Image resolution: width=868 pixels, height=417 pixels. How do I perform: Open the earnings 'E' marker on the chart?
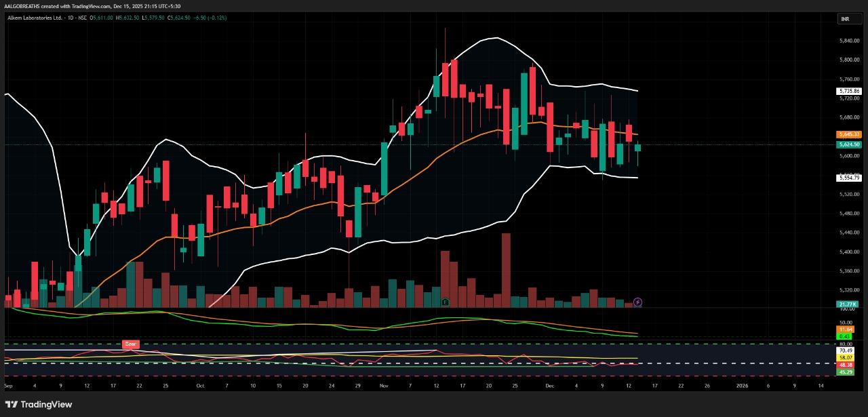click(x=445, y=301)
